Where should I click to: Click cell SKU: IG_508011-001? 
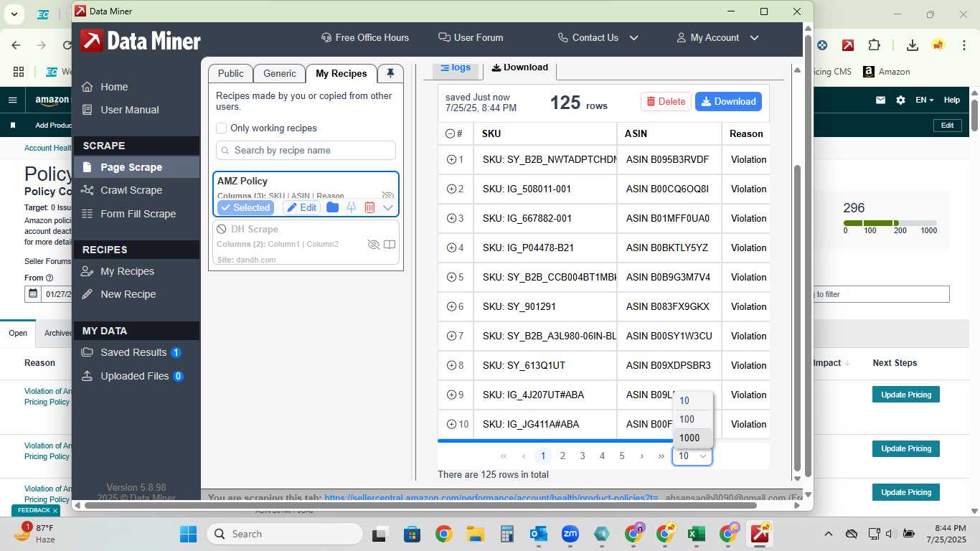point(545,189)
